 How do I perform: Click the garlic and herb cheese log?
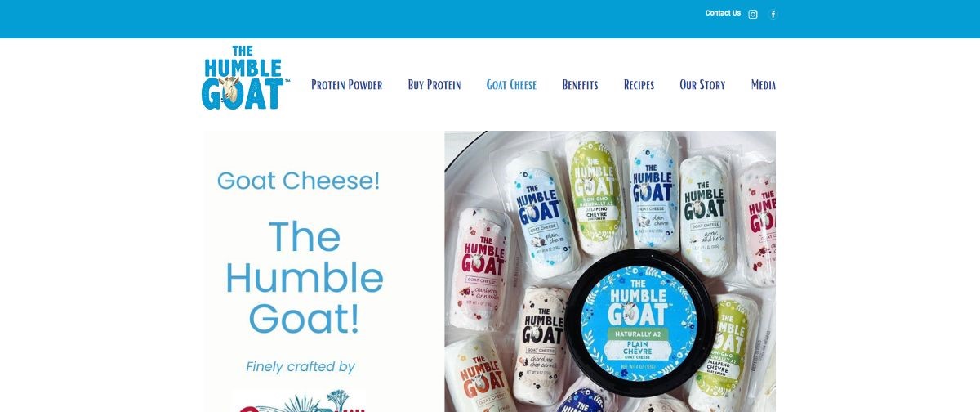click(706, 216)
